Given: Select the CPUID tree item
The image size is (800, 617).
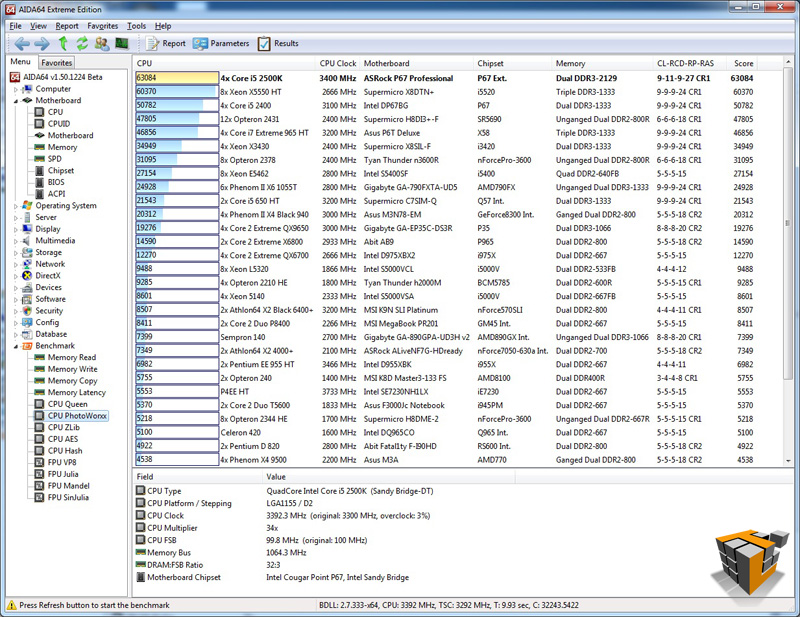Looking at the screenshot, I should tap(59, 124).
